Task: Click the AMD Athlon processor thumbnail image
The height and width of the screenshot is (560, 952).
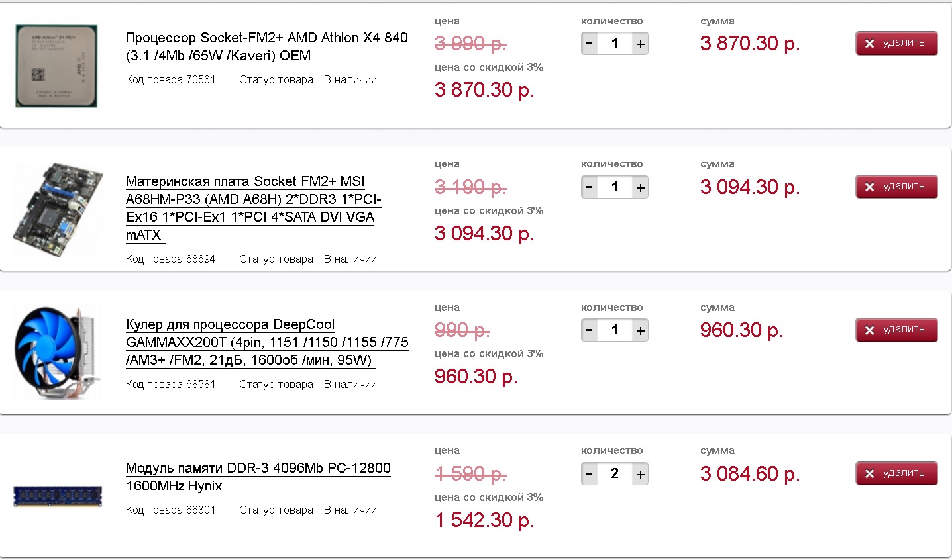Action: pos(56,66)
